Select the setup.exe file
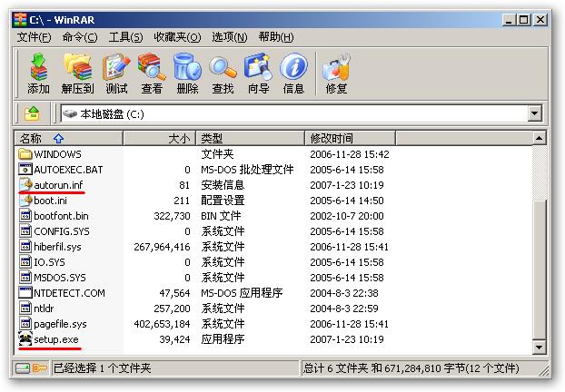 coord(56,339)
